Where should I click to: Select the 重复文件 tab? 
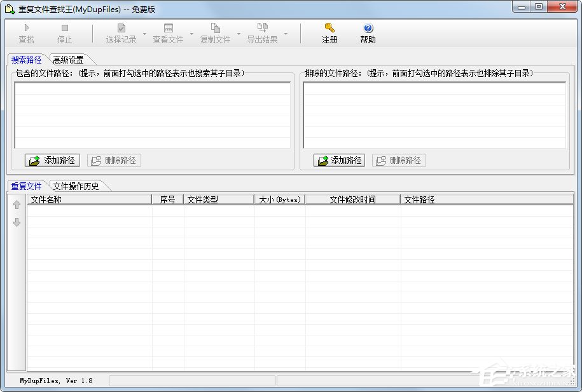click(x=26, y=186)
